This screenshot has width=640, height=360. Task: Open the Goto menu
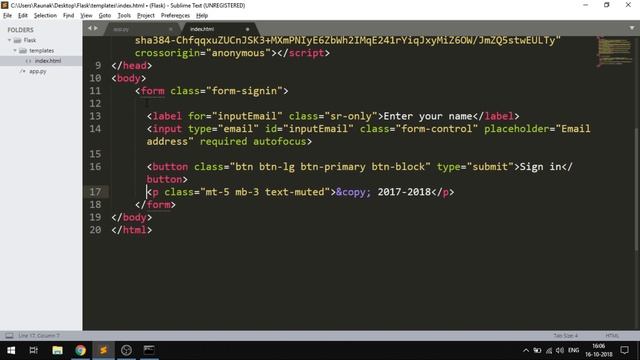(x=105, y=16)
